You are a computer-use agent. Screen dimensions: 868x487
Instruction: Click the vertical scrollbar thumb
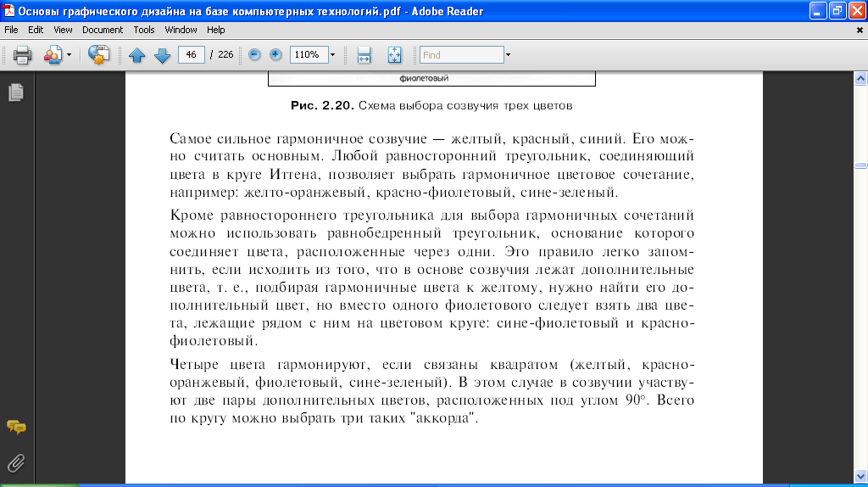860,165
